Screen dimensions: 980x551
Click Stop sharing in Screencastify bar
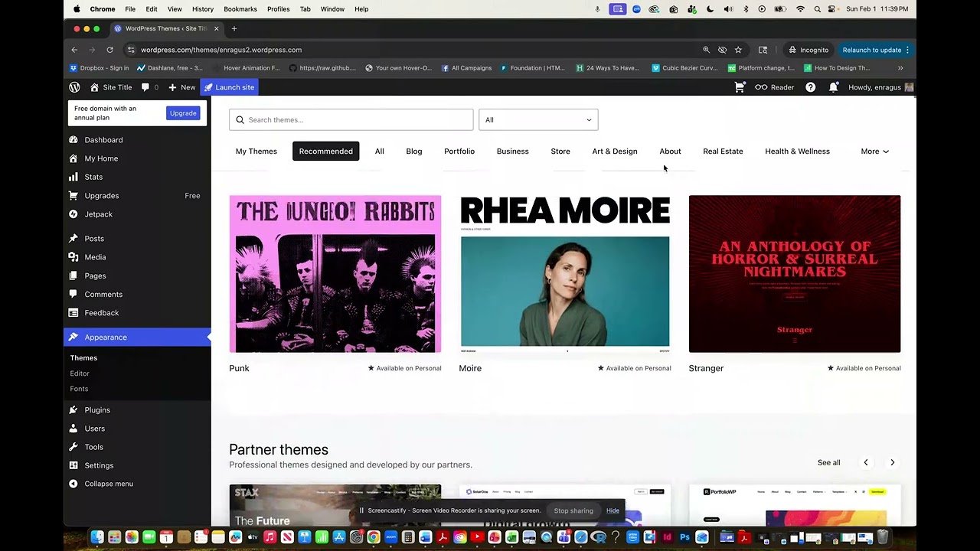[x=573, y=510]
